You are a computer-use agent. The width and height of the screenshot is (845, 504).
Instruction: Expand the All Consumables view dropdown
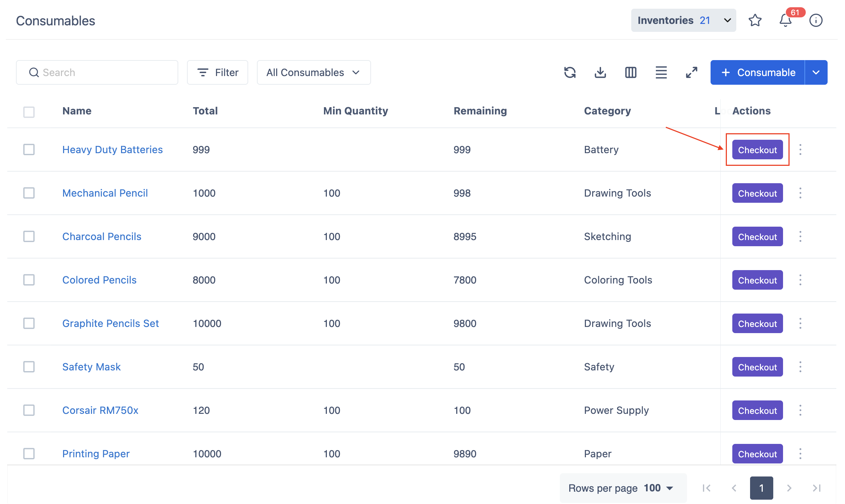point(313,72)
